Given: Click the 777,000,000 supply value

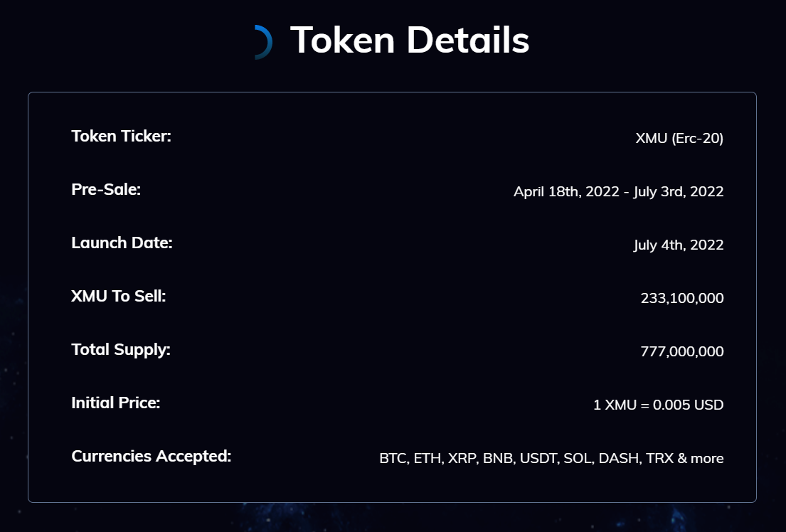Looking at the screenshot, I should coord(682,351).
